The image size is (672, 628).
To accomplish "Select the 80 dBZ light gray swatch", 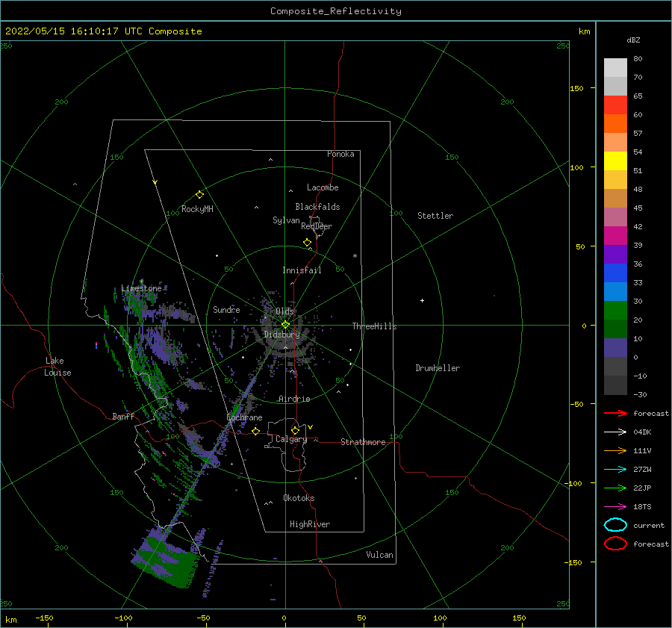I will click(x=615, y=68).
